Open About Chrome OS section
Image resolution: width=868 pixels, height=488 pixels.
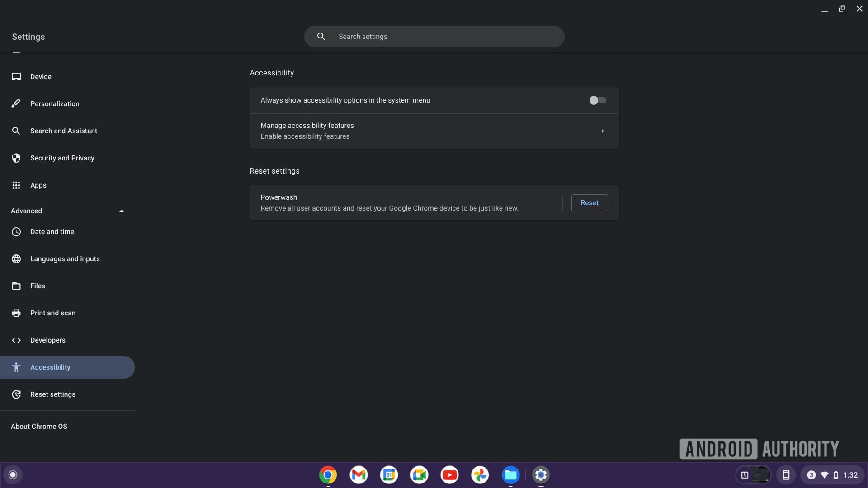(x=39, y=427)
